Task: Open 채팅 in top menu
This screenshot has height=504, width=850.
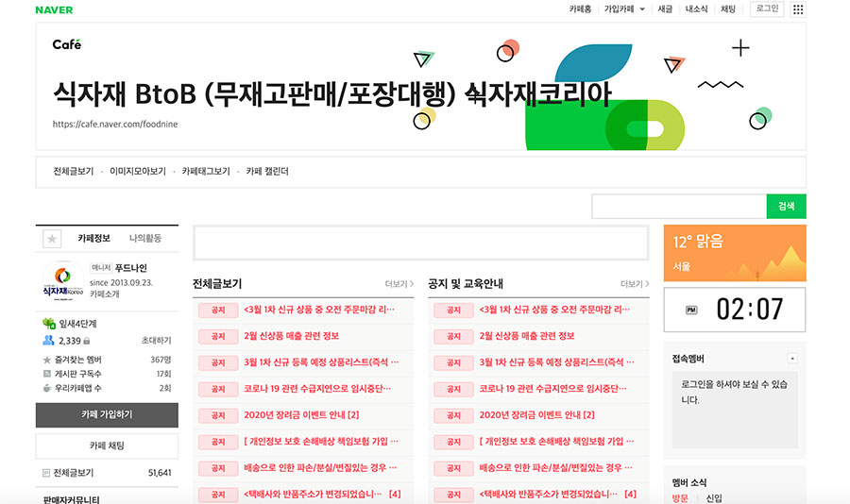Action: point(728,9)
